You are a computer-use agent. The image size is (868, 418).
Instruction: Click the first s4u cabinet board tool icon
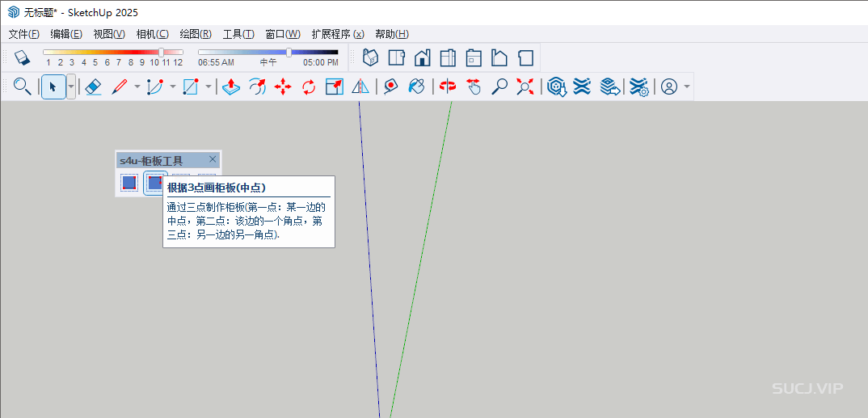[129, 183]
